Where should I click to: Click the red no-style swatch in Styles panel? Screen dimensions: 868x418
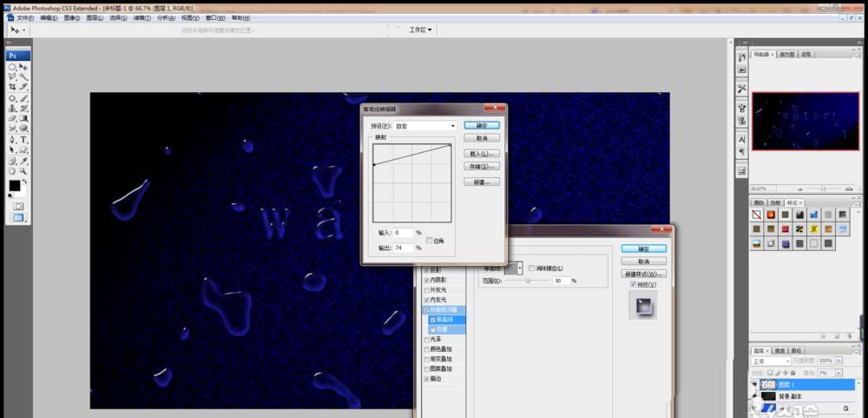757,214
